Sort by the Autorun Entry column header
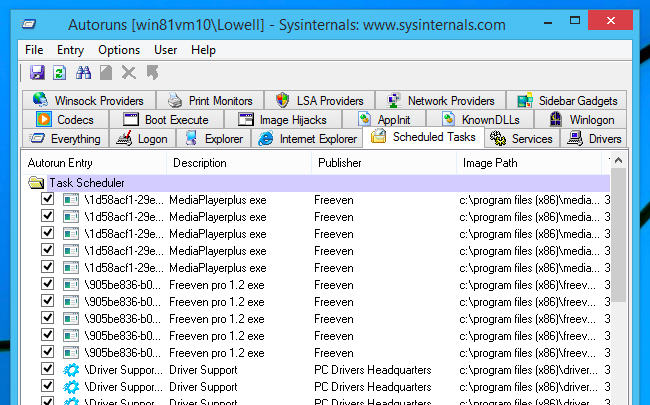This screenshot has height=405, width=650. pos(94,163)
